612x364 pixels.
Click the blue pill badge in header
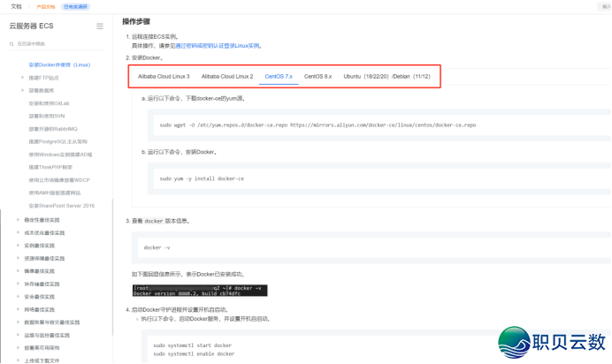(75, 6)
